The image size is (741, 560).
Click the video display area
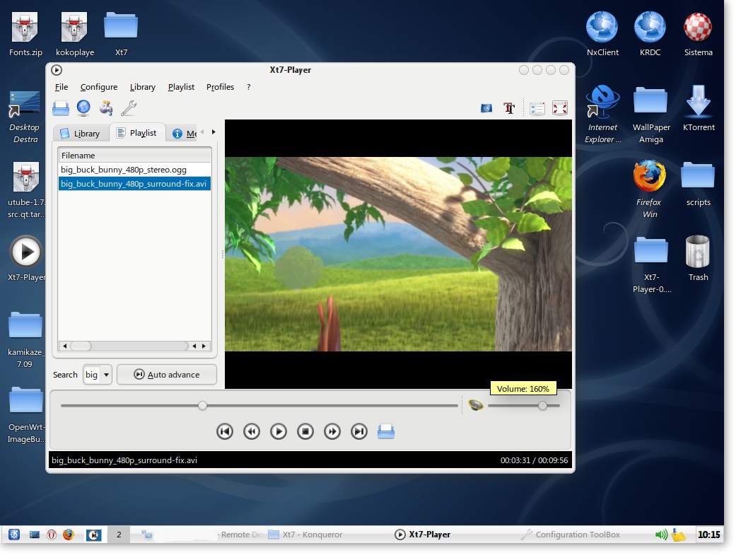pyautogui.click(x=398, y=255)
